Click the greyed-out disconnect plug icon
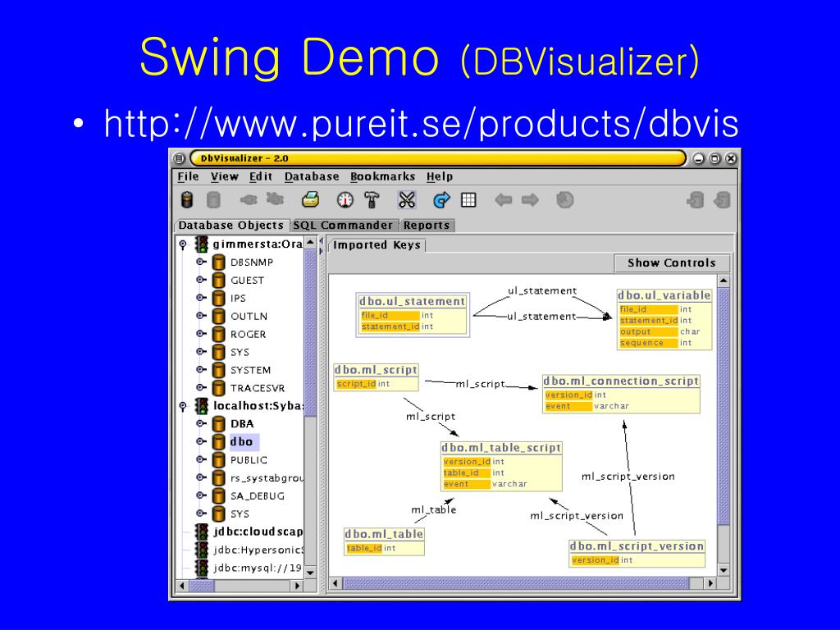 pyautogui.click(x=275, y=199)
